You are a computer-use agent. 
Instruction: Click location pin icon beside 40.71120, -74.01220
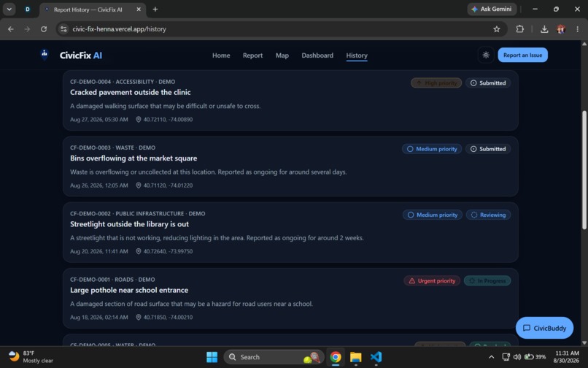(x=139, y=185)
